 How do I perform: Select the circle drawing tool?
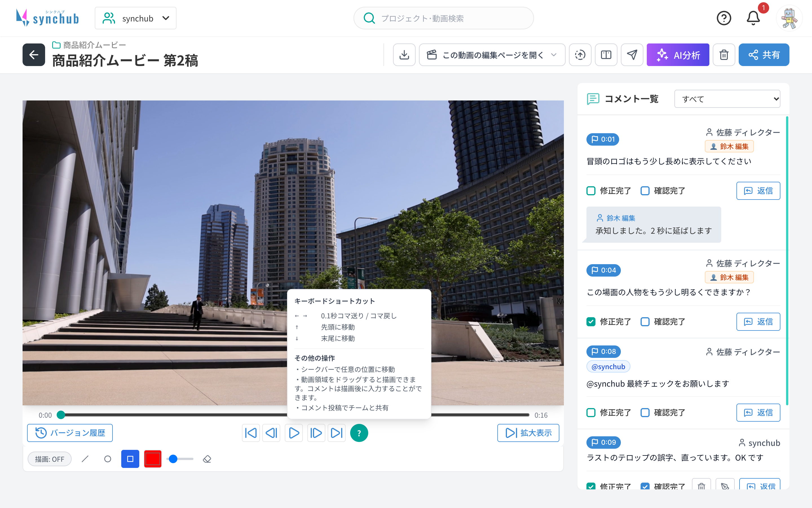(x=107, y=459)
